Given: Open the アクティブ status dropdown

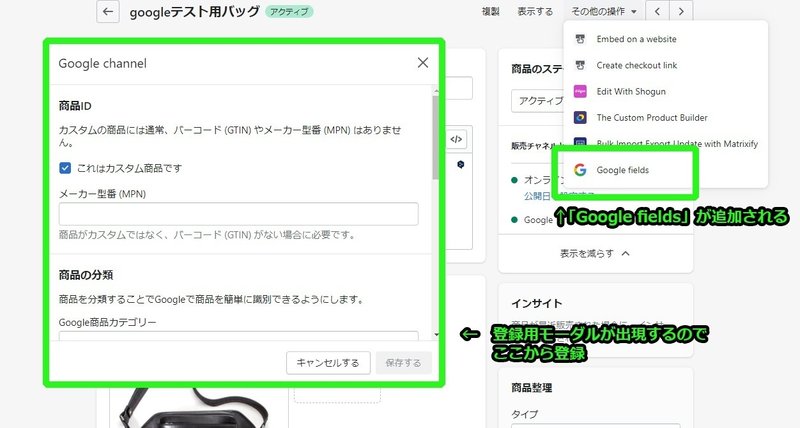Looking at the screenshot, I should [538, 101].
